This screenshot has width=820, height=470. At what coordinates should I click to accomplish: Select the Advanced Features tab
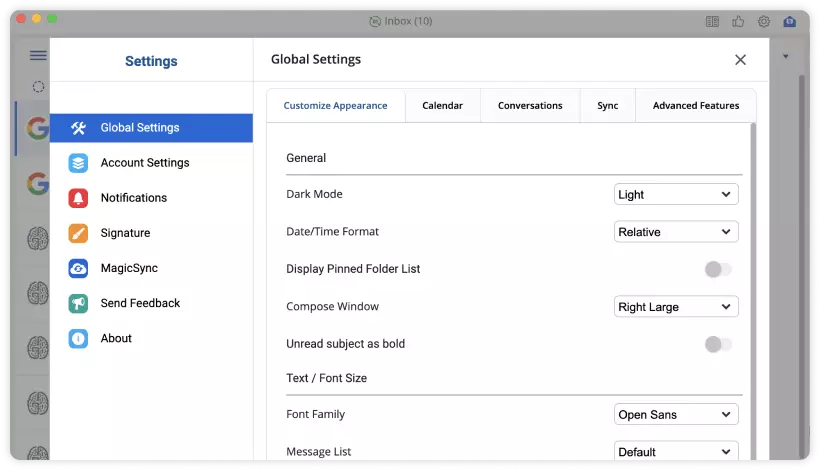(696, 105)
